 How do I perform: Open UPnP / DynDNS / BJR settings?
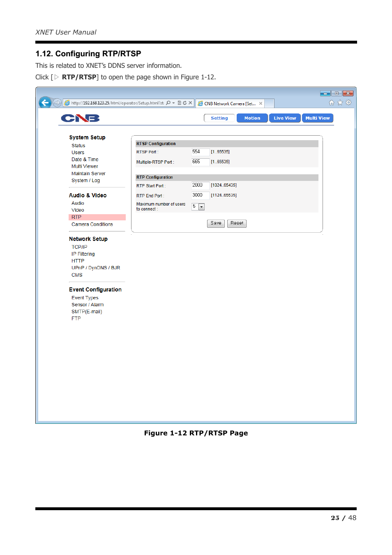[x=96, y=268]
